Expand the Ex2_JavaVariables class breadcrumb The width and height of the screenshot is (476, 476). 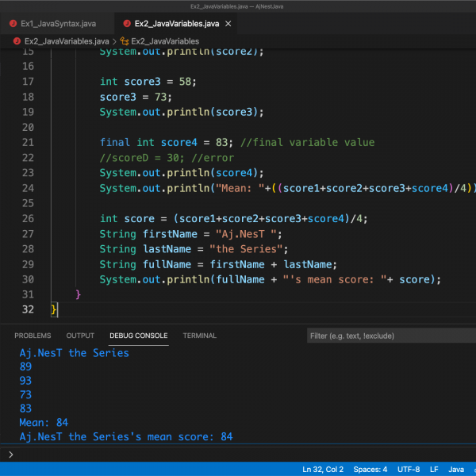pyautogui.click(x=165, y=40)
